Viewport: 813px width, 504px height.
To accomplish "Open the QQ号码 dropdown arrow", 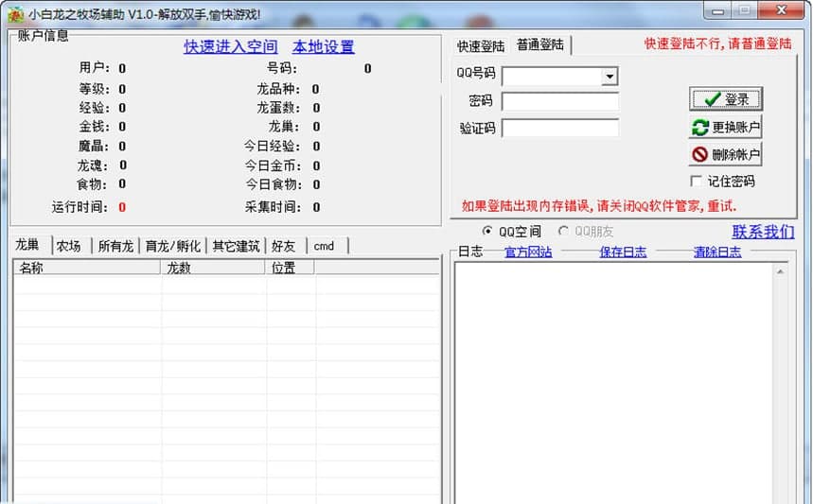I will click(x=610, y=77).
